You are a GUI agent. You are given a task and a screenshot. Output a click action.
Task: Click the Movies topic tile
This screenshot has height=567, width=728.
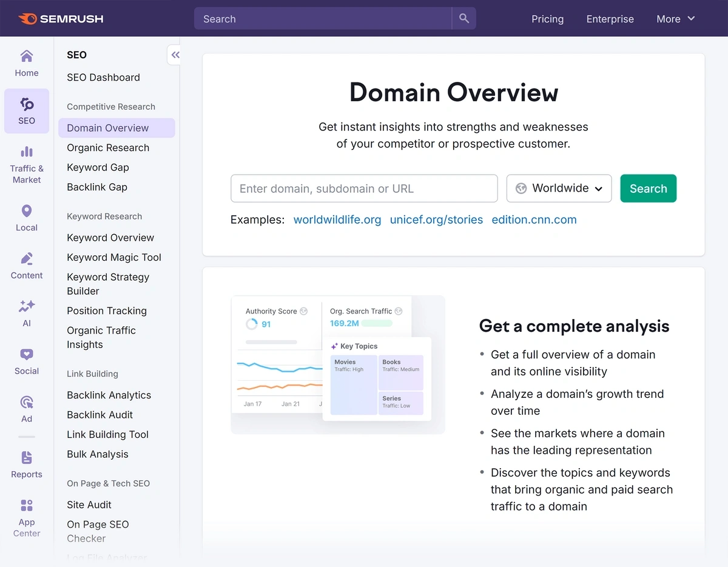(x=354, y=385)
